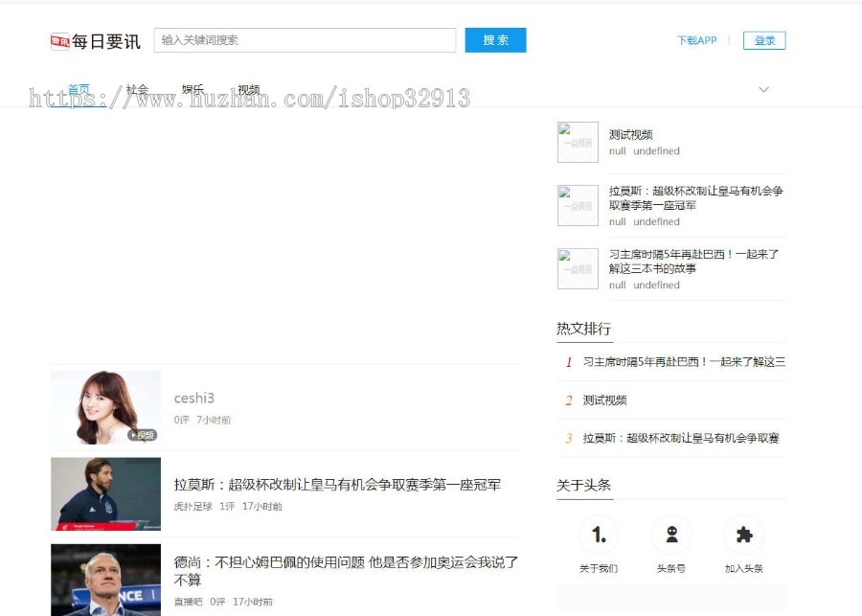The image size is (862, 616).
Task: Click the 登录 login button
Action: tap(764, 40)
